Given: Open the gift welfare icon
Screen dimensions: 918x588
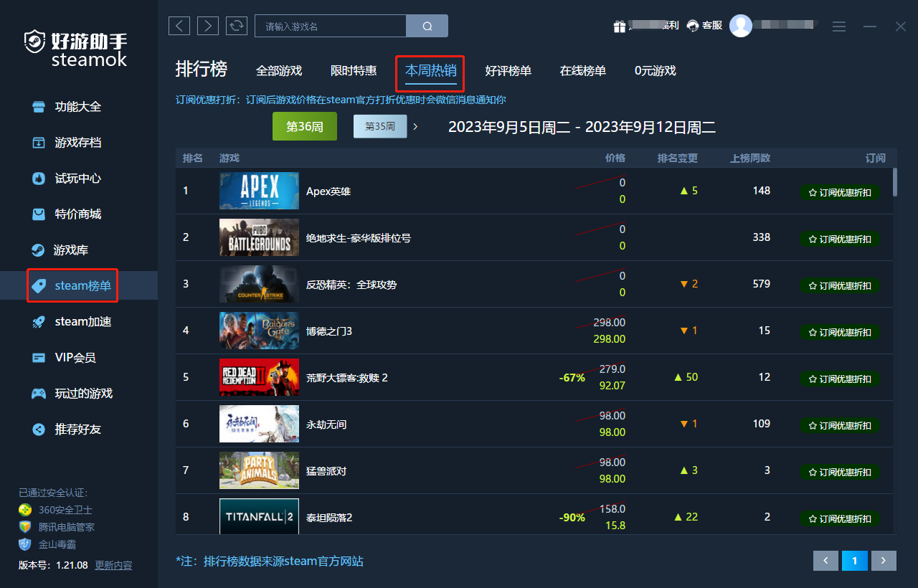Looking at the screenshot, I should 620,26.
